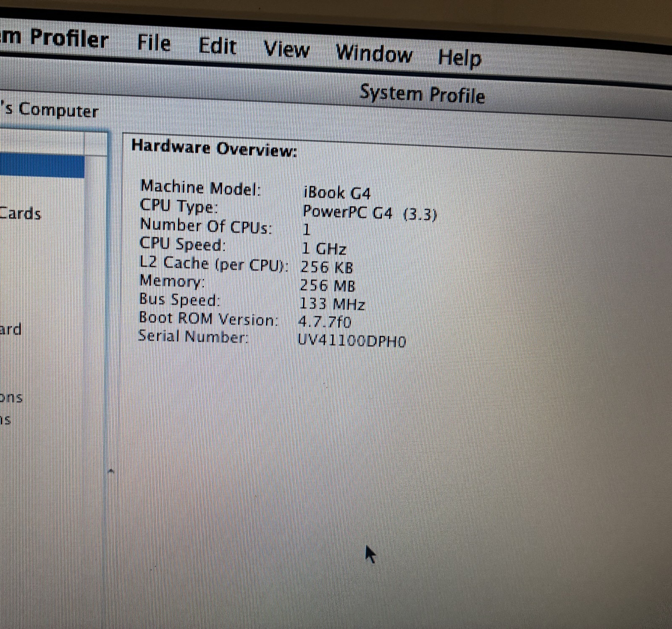672x629 pixels.
Task: Click the 'Memory:' label
Action: 172,281
